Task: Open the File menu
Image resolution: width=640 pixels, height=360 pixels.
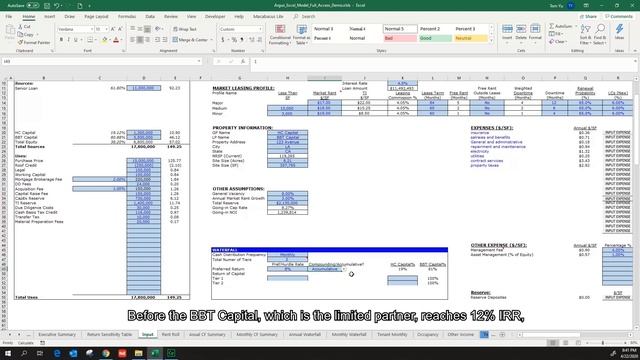Action: [9, 16]
